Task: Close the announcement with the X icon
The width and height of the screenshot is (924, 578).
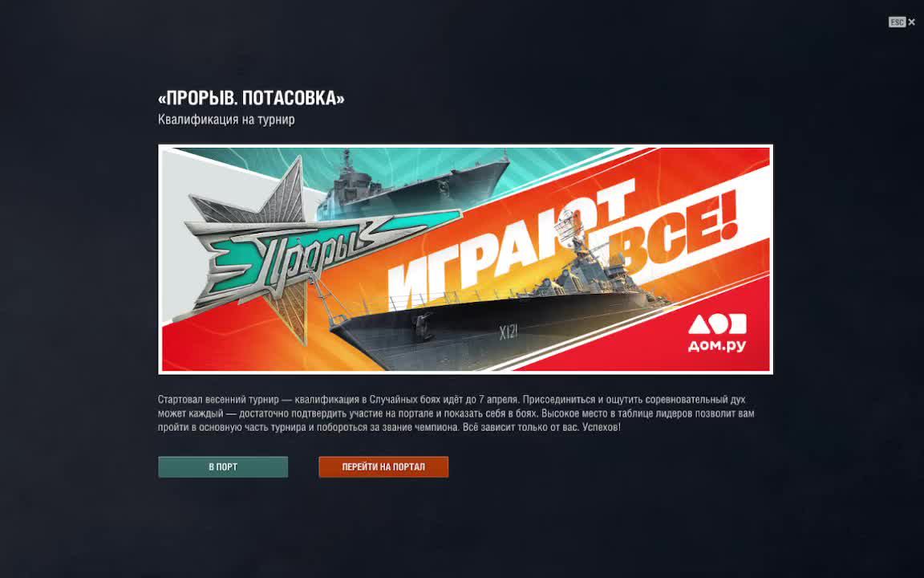Action: tap(912, 22)
